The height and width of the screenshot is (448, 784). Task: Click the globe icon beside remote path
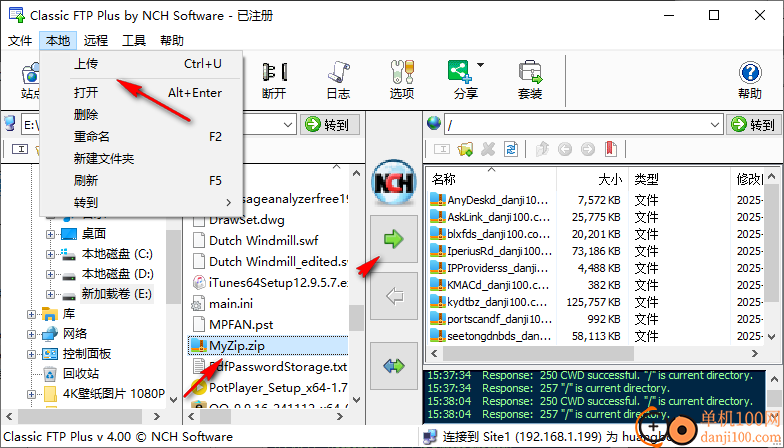click(x=434, y=124)
